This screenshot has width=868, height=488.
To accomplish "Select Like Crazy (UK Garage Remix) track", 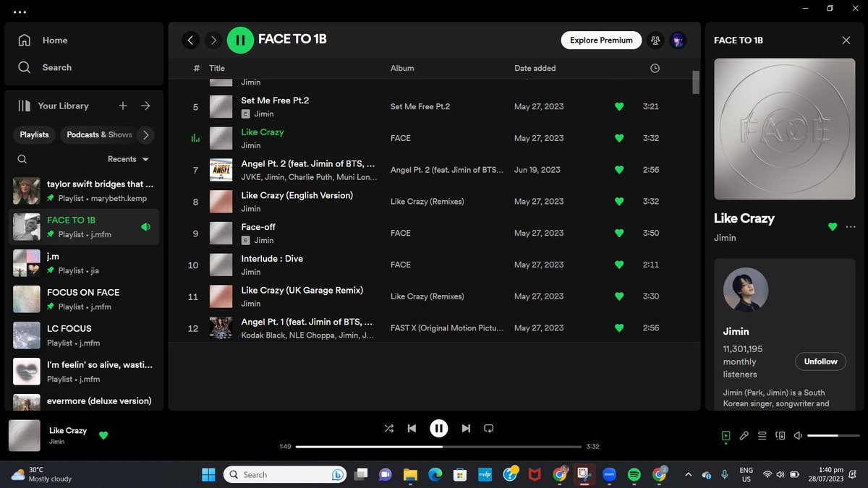I will pyautogui.click(x=434, y=296).
